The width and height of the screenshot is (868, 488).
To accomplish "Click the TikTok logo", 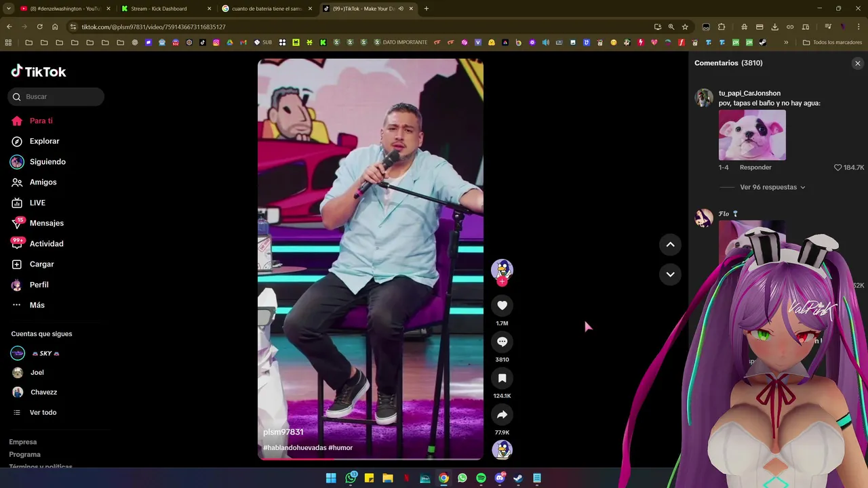I will pos(39,71).
